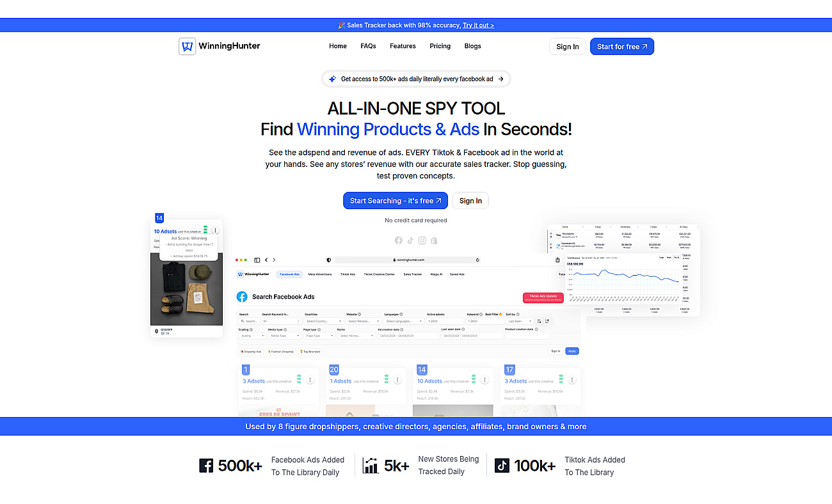The height and width of the screenshot is (504, 832).
Task: Open the Scaling dropdown
Action: [x=252, y=335]
